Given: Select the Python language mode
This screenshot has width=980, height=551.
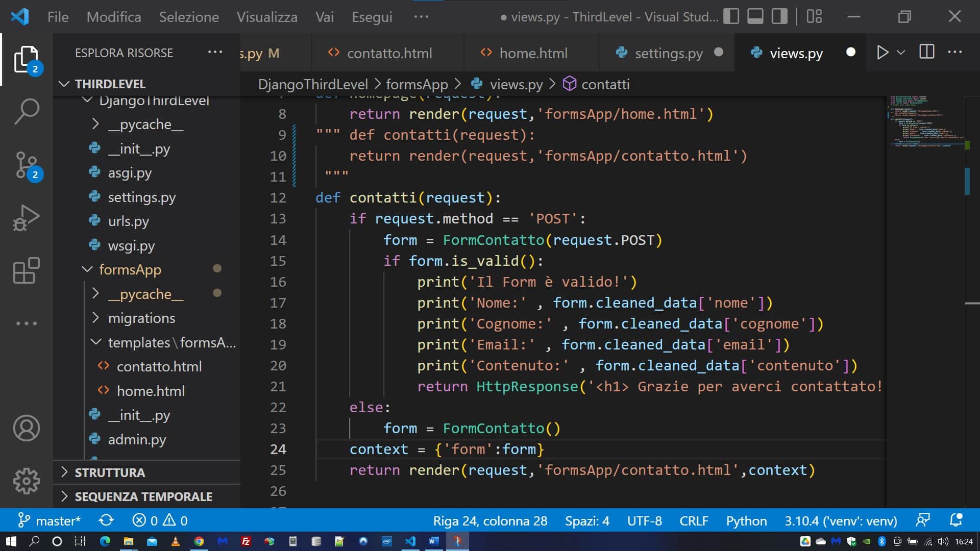Looking at the screenshot, I should coord(746,521).
